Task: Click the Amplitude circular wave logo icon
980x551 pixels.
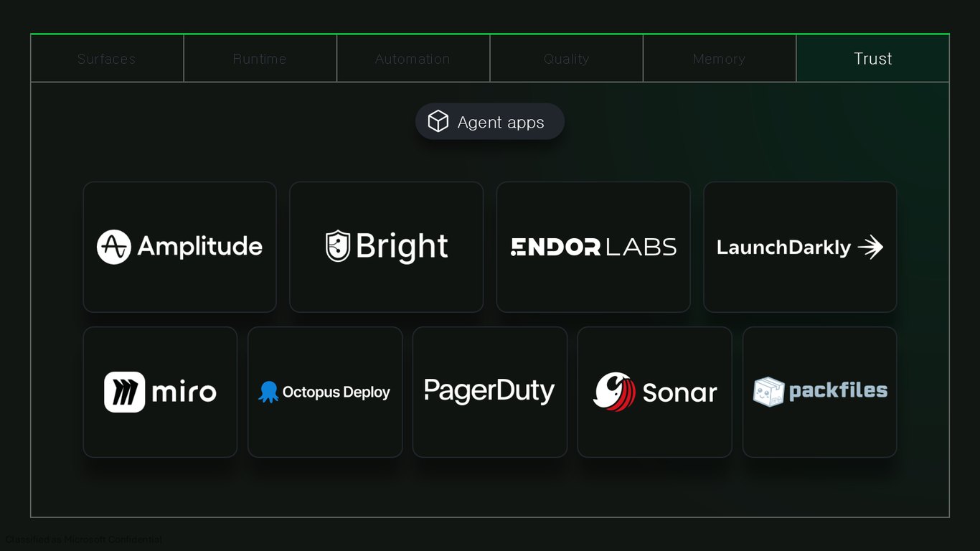Action: (113, 247)
